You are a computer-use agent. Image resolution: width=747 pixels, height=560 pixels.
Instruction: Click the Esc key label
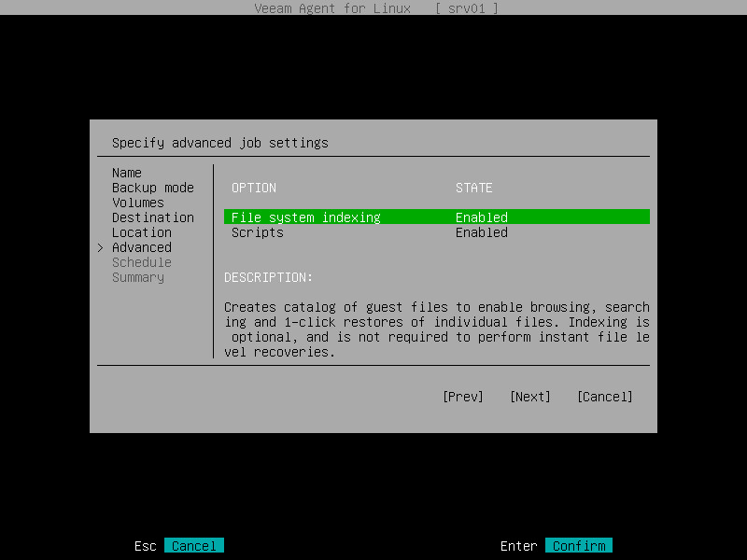[146, 546]
